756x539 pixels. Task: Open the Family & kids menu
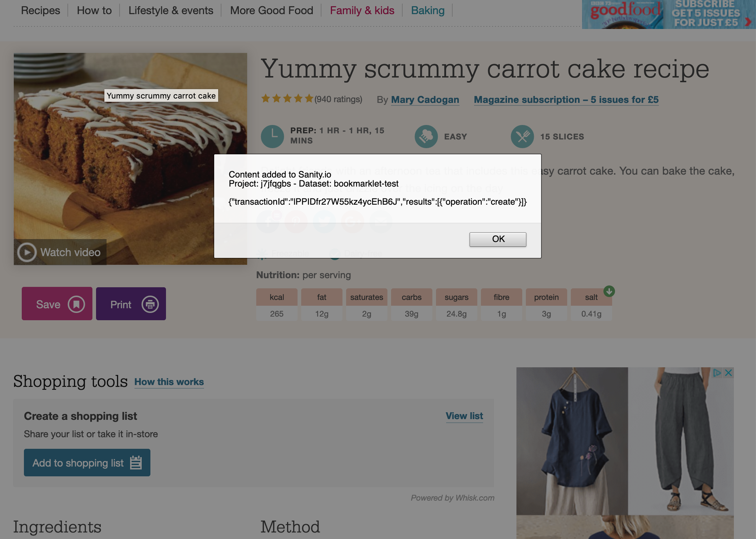point(362,11)
